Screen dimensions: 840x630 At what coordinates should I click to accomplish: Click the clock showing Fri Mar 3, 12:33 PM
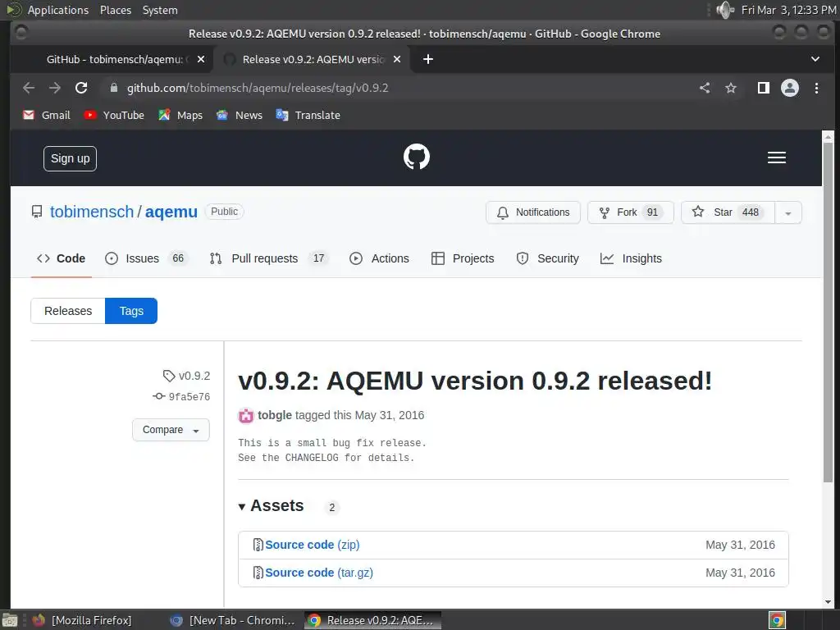pyautogui.click(x=788, y=10)
